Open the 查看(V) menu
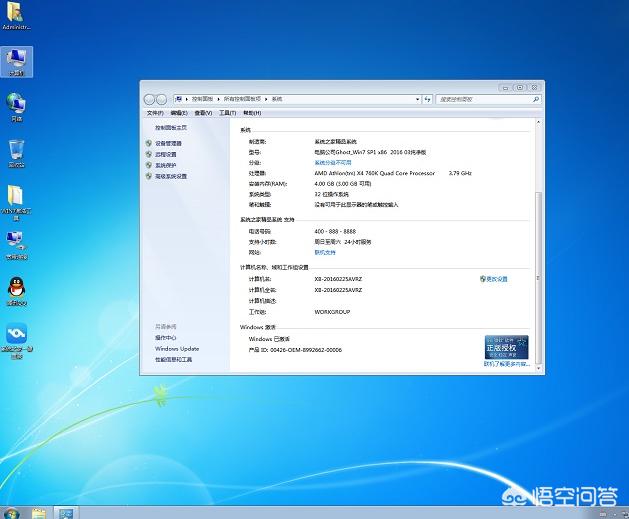The width and height of the screenshot is (629, 519). [x=203, y=113]
